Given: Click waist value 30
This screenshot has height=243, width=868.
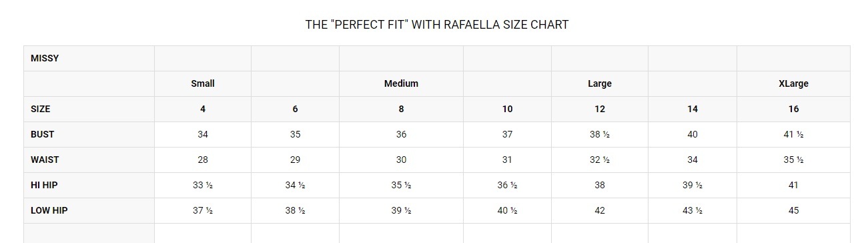Looking at the screenshot, I should [x=401, y=160].
